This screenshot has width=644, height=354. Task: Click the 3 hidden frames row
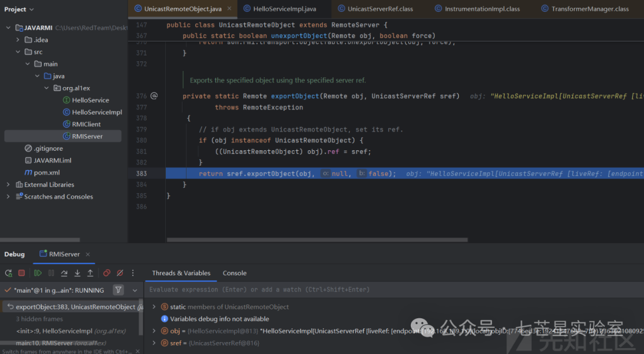click(x=39, y=319)
